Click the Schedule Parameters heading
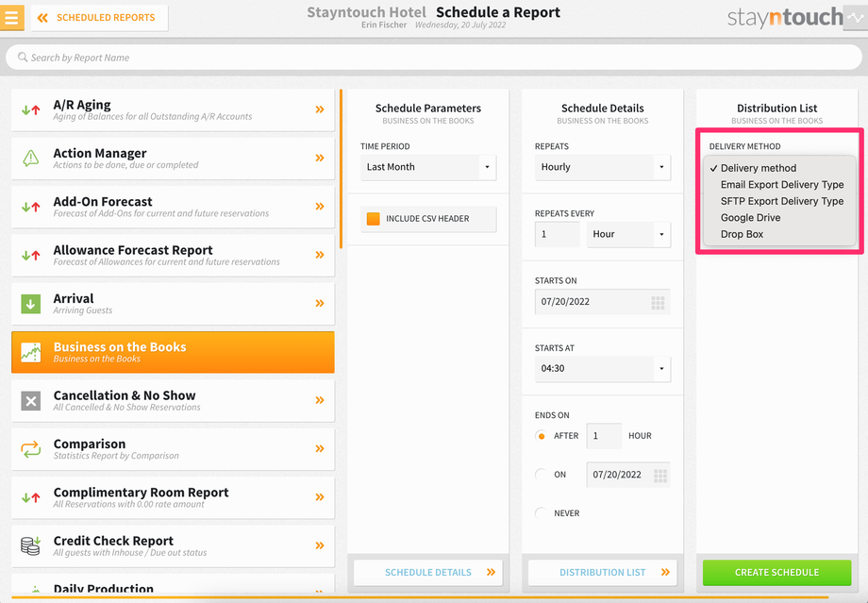 click(428, 109)
